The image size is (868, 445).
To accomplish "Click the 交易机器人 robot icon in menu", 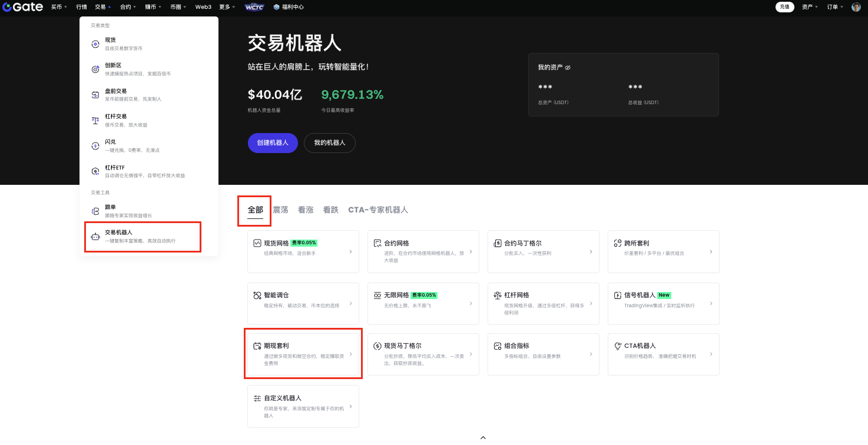I will pyautogui.click(x=95, y=237).
